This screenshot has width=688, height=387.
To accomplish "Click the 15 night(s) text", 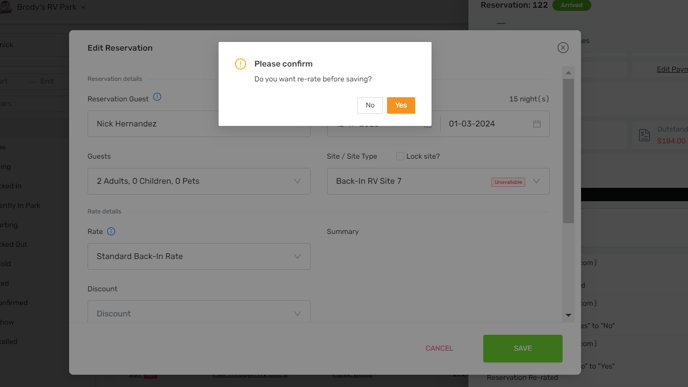I will (x=529, y=99).
